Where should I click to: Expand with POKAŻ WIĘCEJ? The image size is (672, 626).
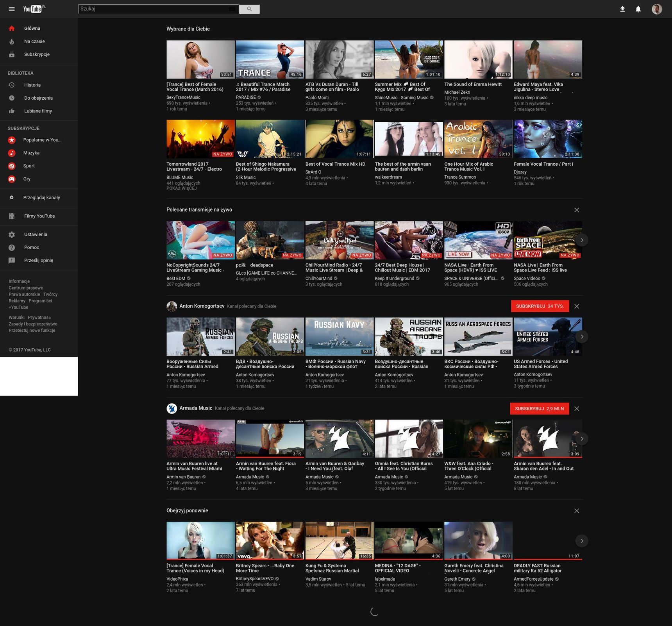[182, 188]
